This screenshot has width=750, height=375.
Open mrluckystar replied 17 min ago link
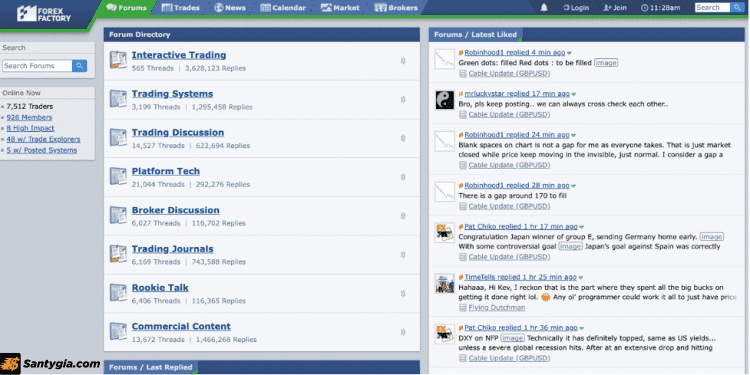click(x=517, y=94)
